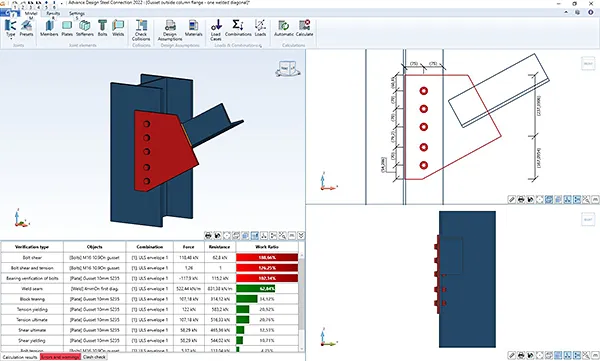Toggle Automatic calculation
This screenshot has height=361, width=600.
click(x=284, y=29)
